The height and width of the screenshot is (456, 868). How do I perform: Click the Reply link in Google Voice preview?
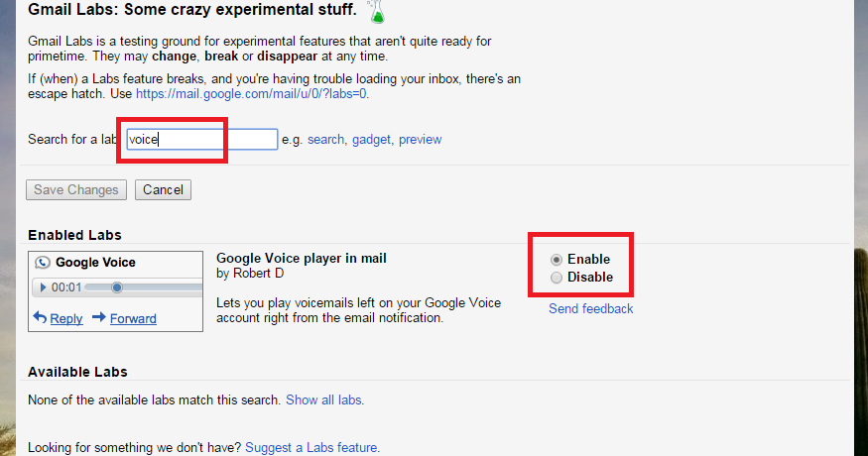tap(66, 319)
